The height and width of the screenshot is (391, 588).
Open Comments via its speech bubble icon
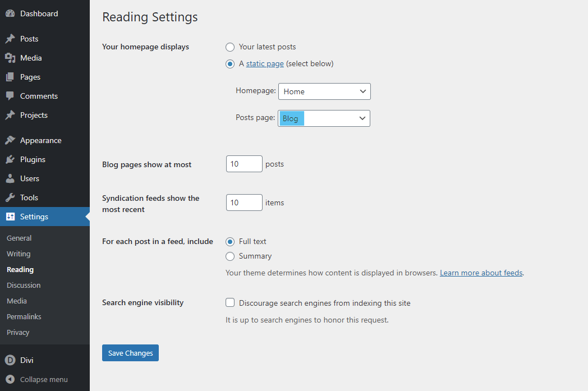point(10,95)
